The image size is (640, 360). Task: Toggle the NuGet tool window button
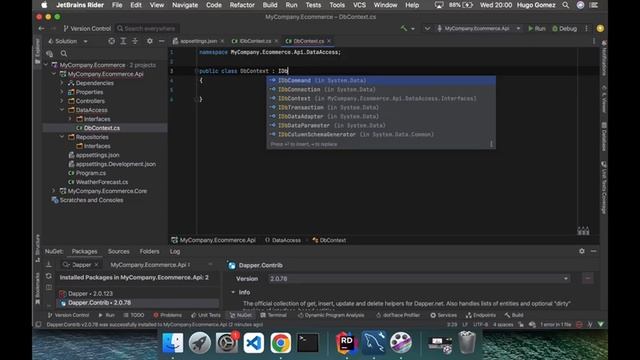coord(241,315)
